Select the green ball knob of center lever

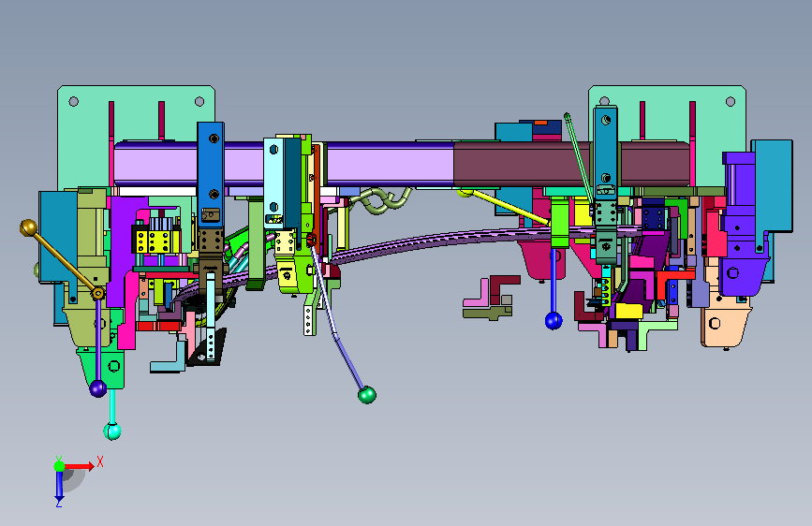click(366, 395)
